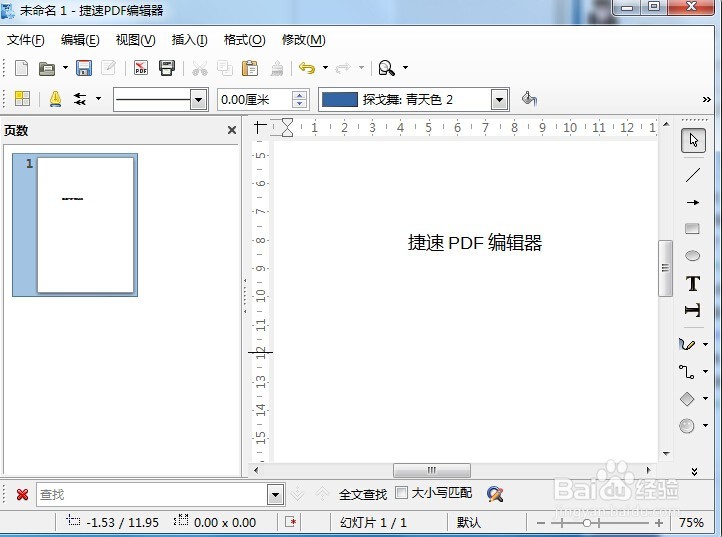The width and height of the screenshot is (722, 537).
Task: Undo the last action with yellow arrow
Action: pos(307,68)
